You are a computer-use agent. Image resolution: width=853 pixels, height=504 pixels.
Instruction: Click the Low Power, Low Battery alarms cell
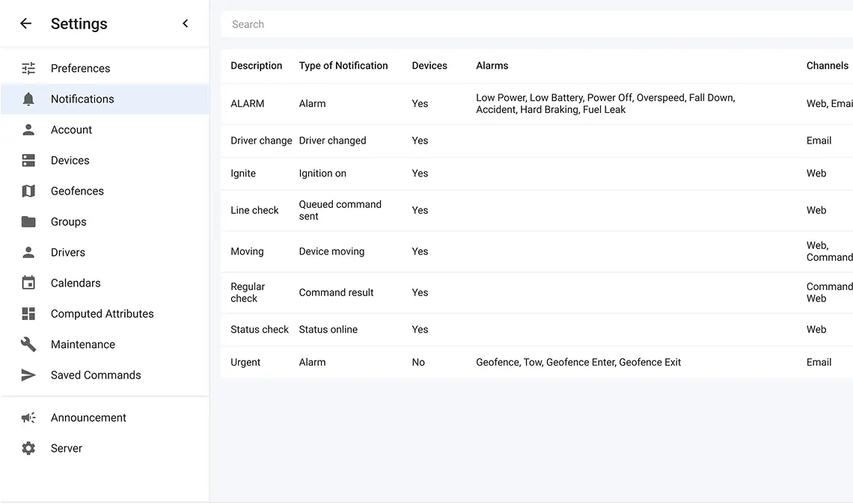(x=605, y=103)
